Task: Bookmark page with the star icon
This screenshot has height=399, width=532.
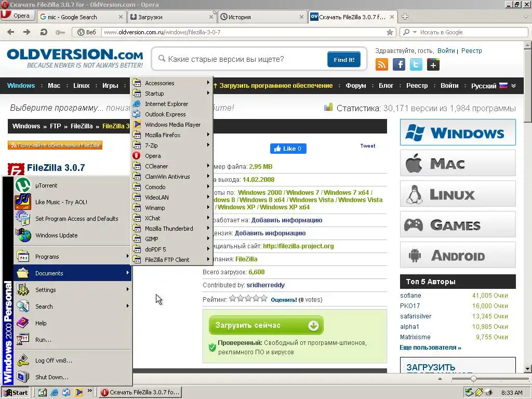Action: point(390,32)
